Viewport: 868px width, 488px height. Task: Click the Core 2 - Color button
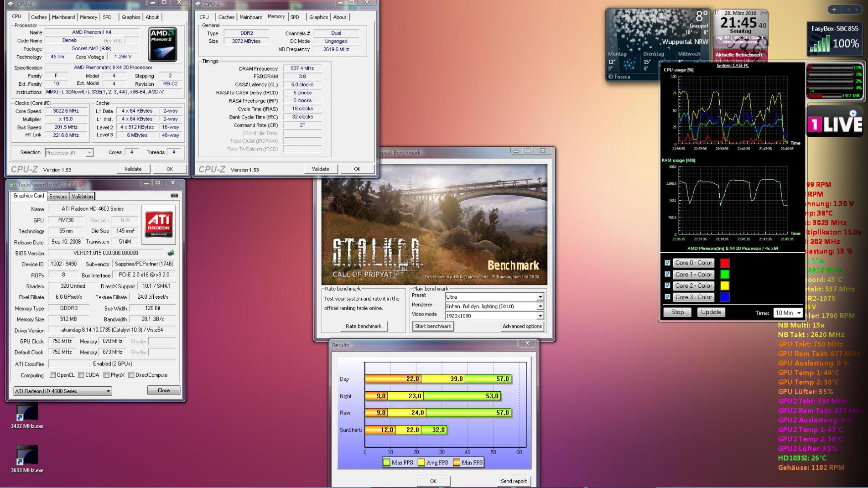pyautogui.click(x=693, y=286)
